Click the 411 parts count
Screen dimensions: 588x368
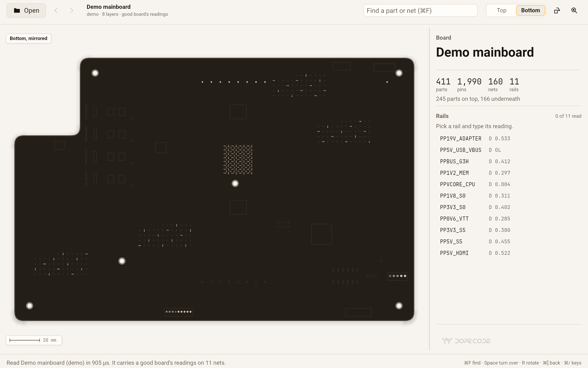pyautogui.click(x=443, y=84)
